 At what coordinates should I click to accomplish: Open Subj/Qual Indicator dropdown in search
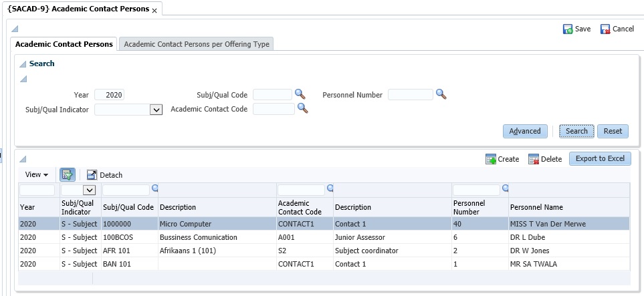156,110
